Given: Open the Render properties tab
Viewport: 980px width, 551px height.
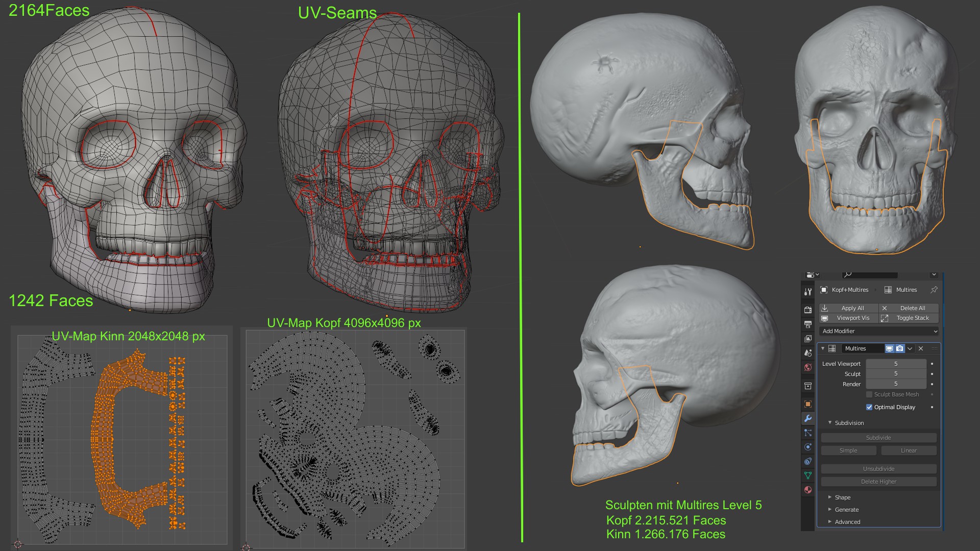Looking at the screenshot, I should pos(807,310).
